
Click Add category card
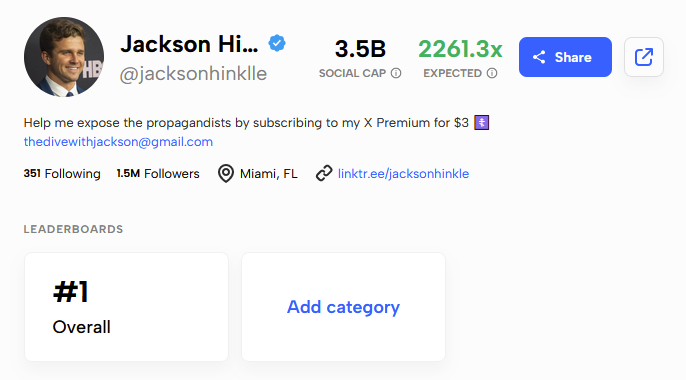point(343,307)
